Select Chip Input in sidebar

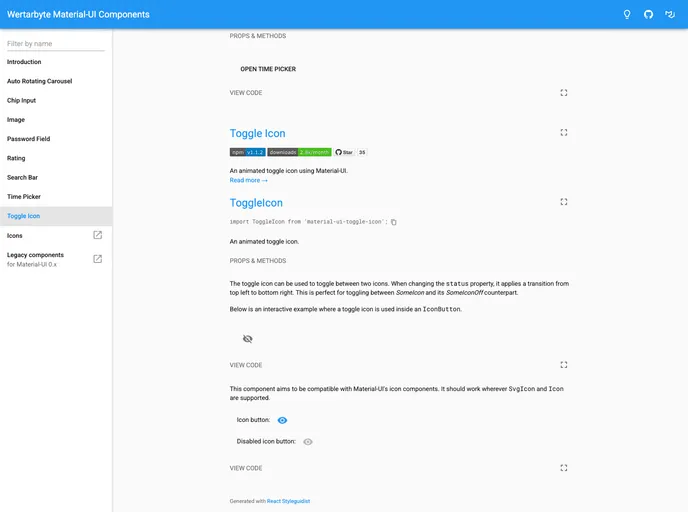click(x=56, y=100)
